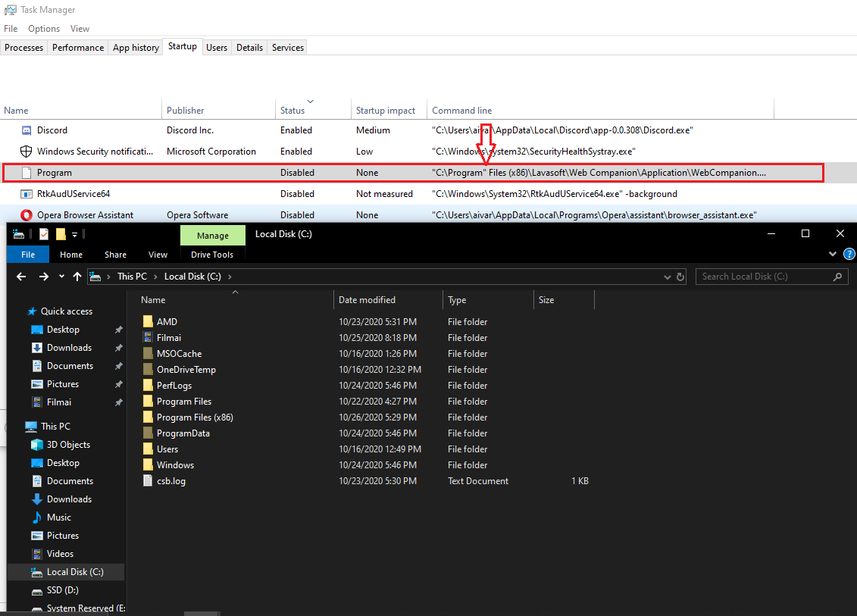Click the Properties quick access toolbar icon
Image resolution: width=857 pixels, height=616 pixels.
point(44,234)
